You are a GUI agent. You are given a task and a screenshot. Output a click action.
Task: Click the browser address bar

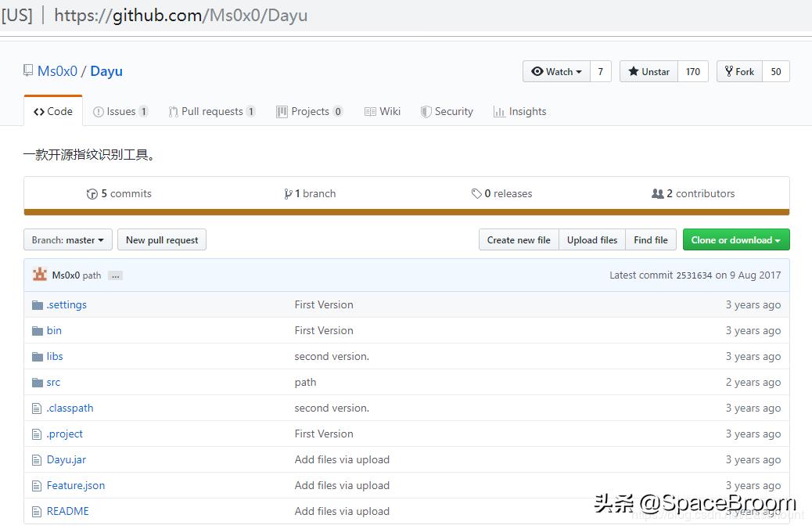180,15
